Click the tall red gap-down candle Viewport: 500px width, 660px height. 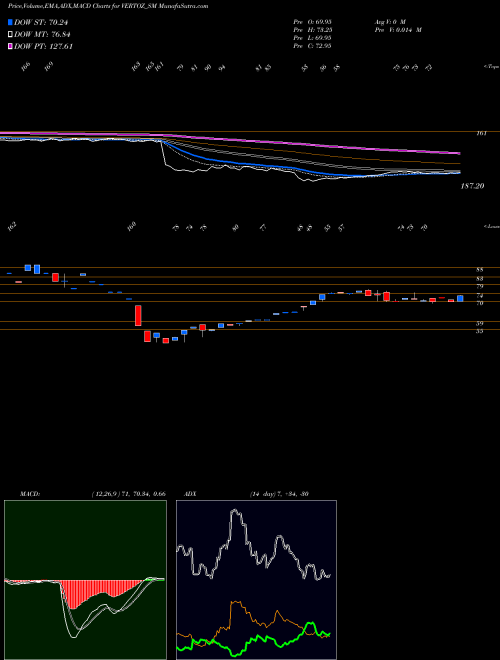138,316
